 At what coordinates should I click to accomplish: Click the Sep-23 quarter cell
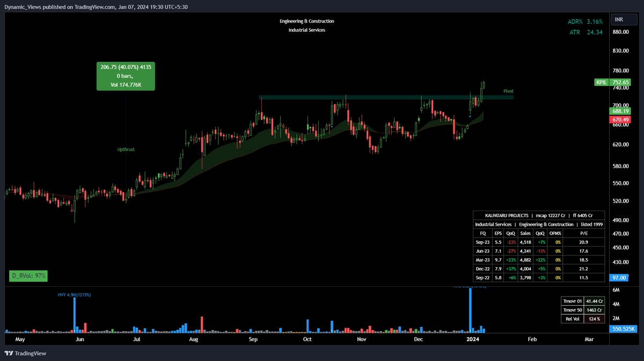pyautogui.click(x=482, y=242)
